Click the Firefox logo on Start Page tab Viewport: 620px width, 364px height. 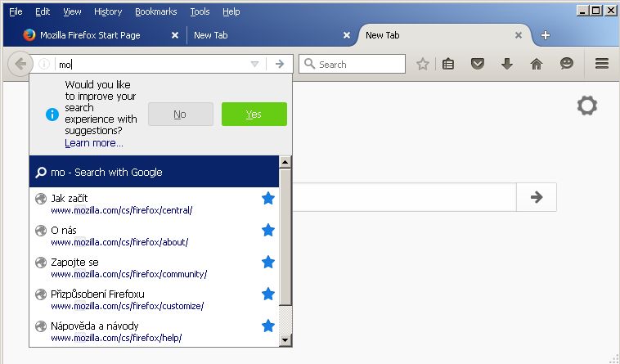click(29, 35)
